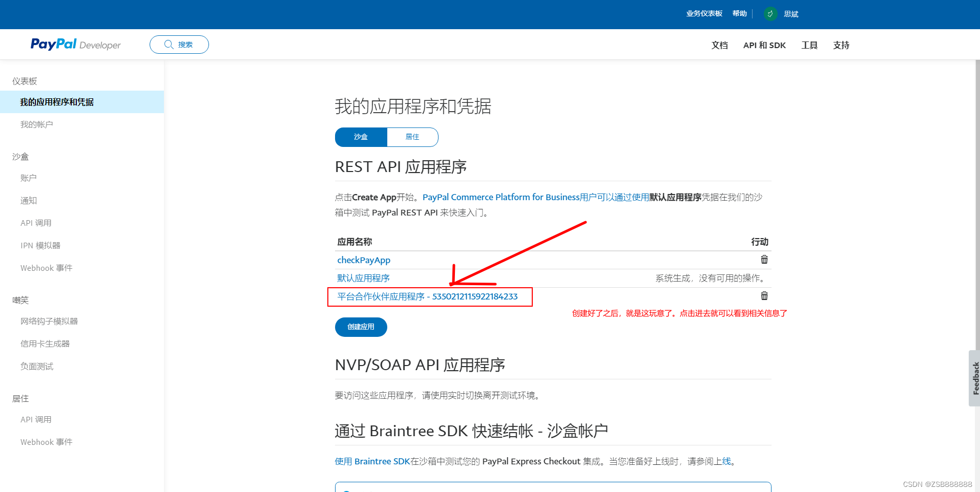
Task: Open the Feedback side tab
Action: coord(974,378)
